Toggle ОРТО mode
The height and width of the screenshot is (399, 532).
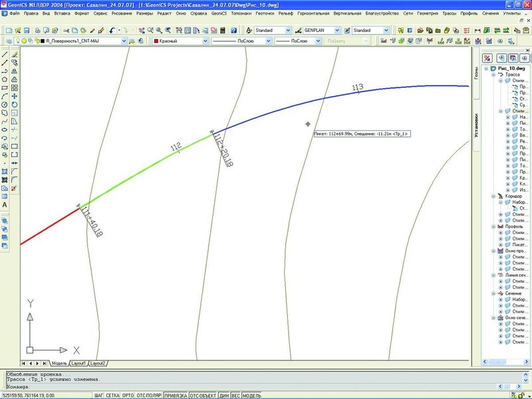128,396
